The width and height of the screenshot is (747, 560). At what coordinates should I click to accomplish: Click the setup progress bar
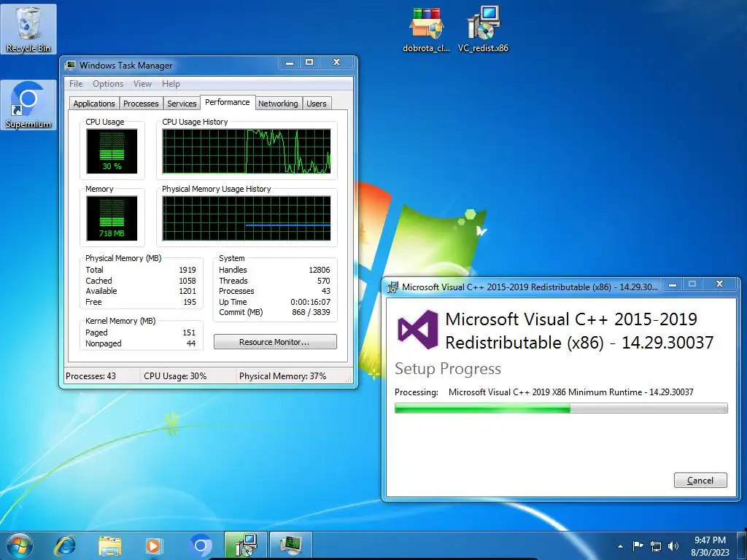point(561,408)
